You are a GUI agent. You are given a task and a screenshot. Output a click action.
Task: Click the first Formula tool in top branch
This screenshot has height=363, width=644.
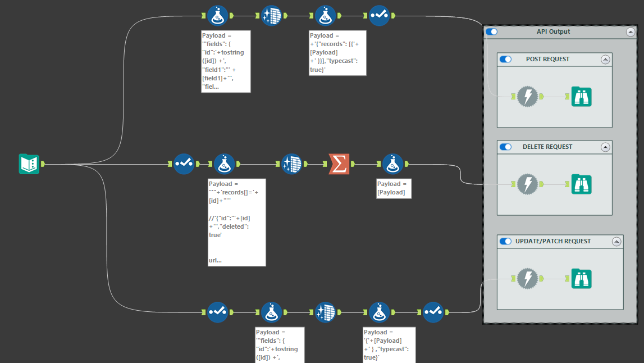coord(217,16)
